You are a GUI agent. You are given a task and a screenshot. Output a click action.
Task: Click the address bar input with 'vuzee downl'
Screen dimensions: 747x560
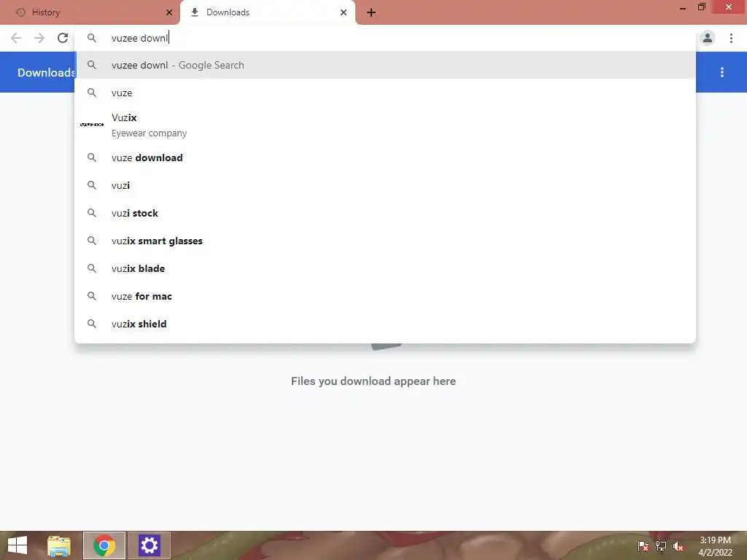pyautogui.click(x=385, y=38)
